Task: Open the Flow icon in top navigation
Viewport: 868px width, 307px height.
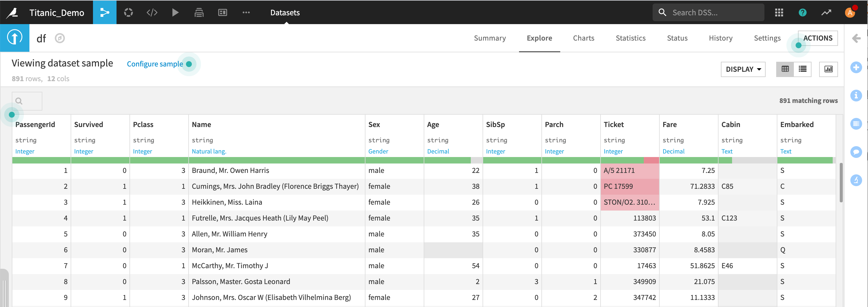Action: (104, 12)
